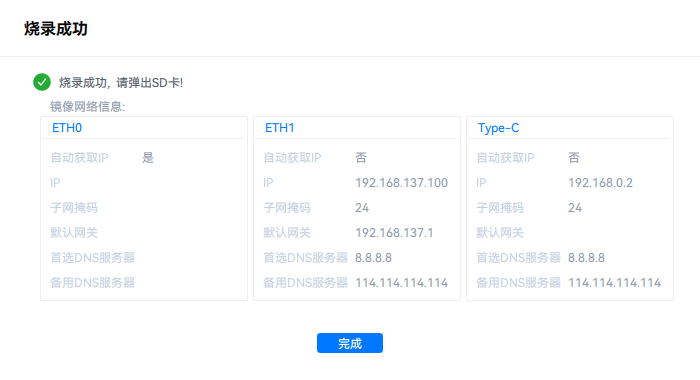The image size is (700, 380).
Task: Click ETH1 子网掩码 label
Action: 287,208
